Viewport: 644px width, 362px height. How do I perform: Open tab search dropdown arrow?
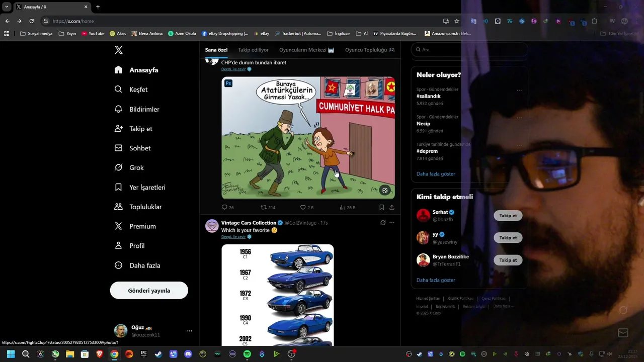[7, 7]
